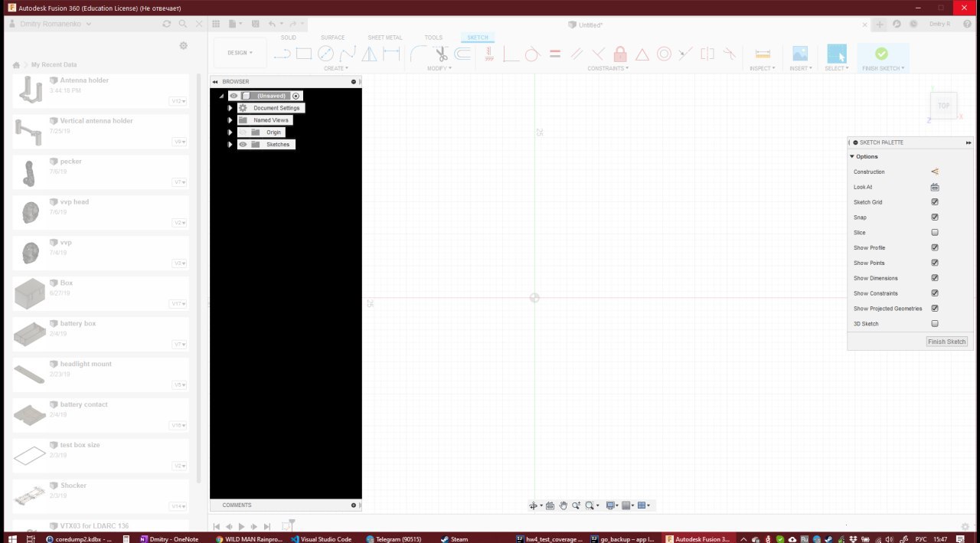
Task: Apply the Equal constraint
Action: [555, 54]
